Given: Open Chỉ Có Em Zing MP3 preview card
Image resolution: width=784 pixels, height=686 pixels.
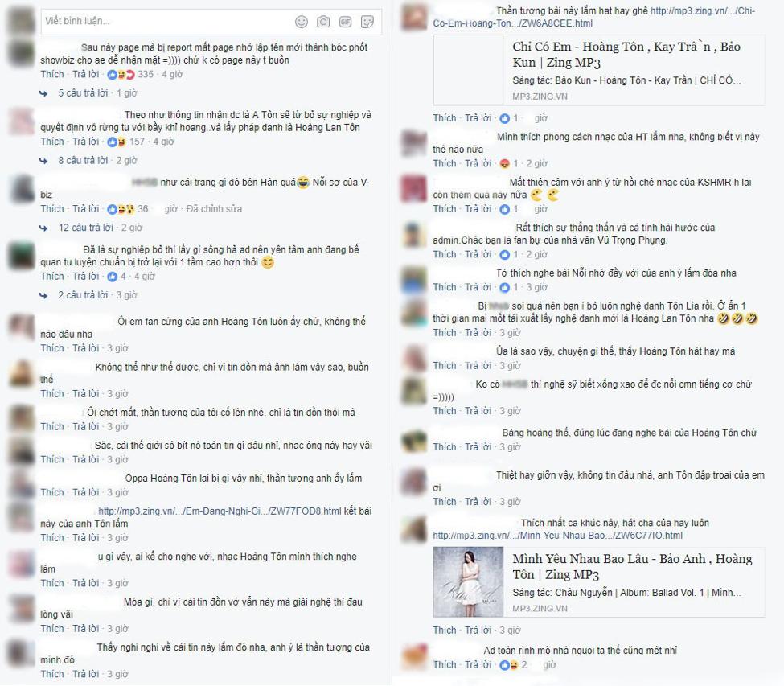Looking at the screenshot, I should (599, 70).
